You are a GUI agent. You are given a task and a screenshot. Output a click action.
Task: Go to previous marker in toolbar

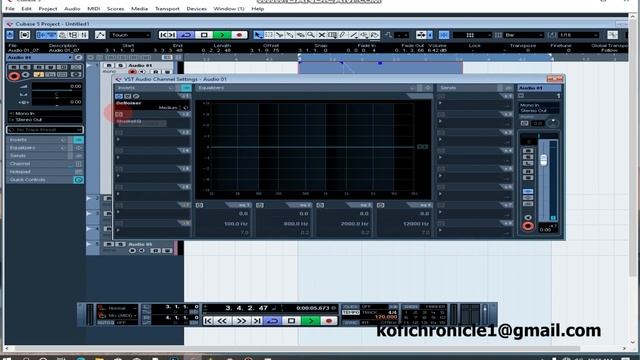pos(163,35)
